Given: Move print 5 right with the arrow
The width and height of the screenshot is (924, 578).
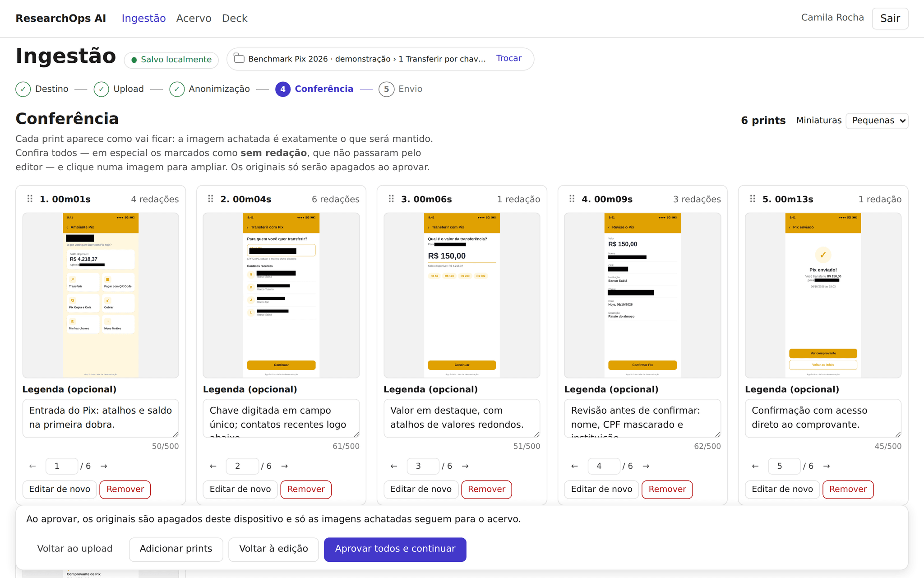Looking at the screenshot, I should 827,466.
